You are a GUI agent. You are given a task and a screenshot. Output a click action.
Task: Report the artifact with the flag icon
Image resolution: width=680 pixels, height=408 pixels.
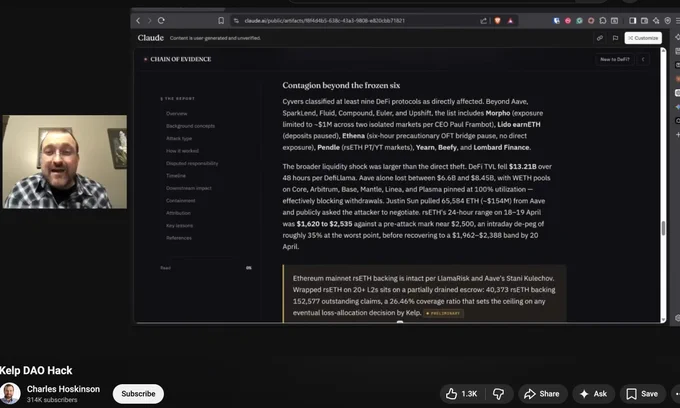click(615, 38)
